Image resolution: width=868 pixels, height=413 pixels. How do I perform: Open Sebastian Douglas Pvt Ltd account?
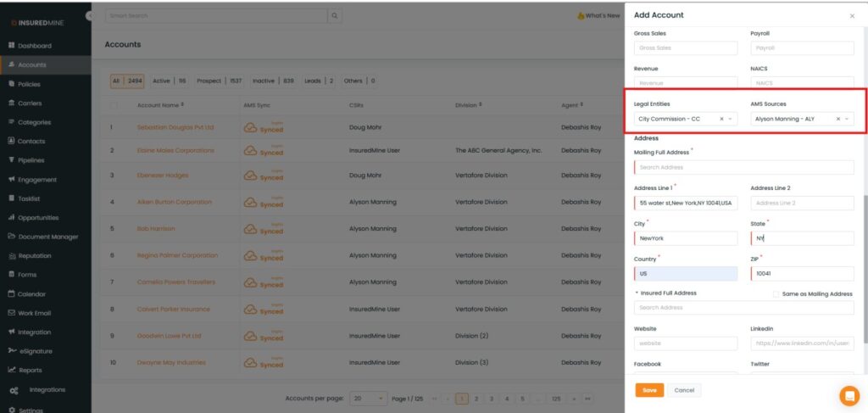point(175,128)
